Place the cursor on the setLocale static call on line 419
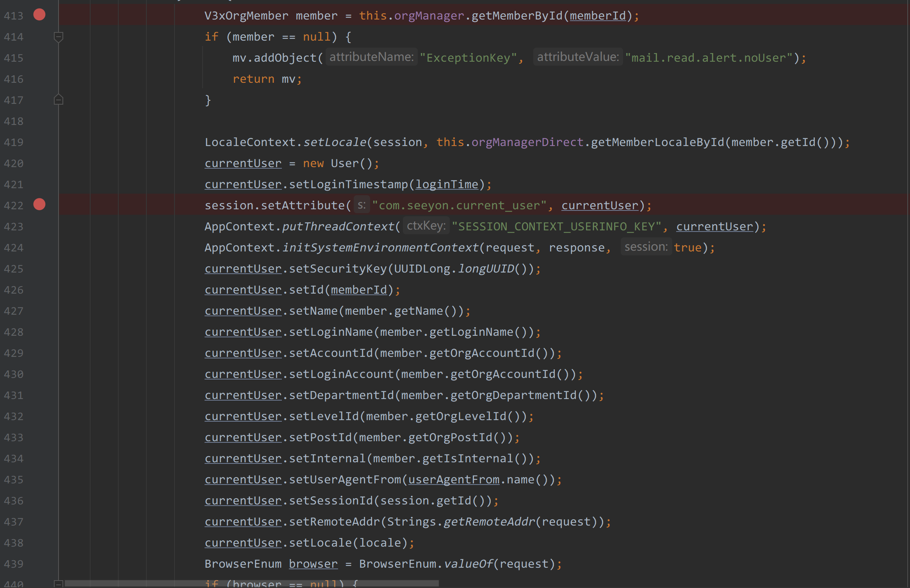 [335, 143]
